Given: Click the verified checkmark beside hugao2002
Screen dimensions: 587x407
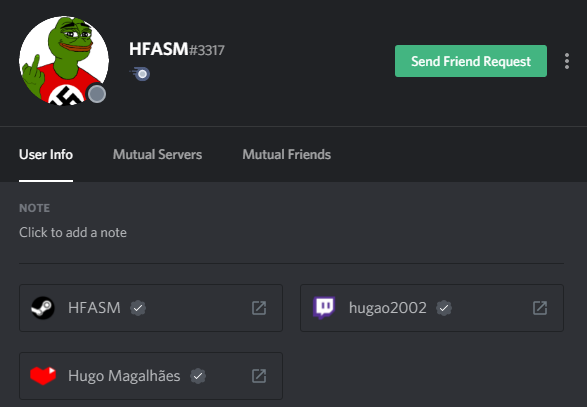Looking at the screenshot, I should click(444, 308).
